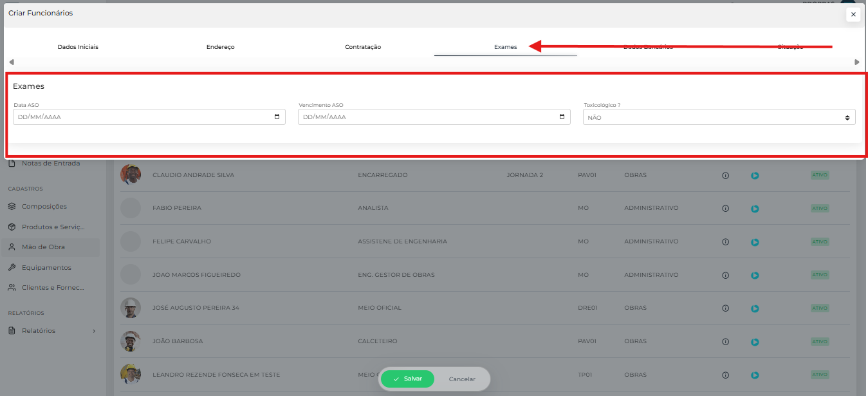This screenshot has height=396, width=868.
Task: Open Composições from the sidebar
Action: click(x=44, y=207)
